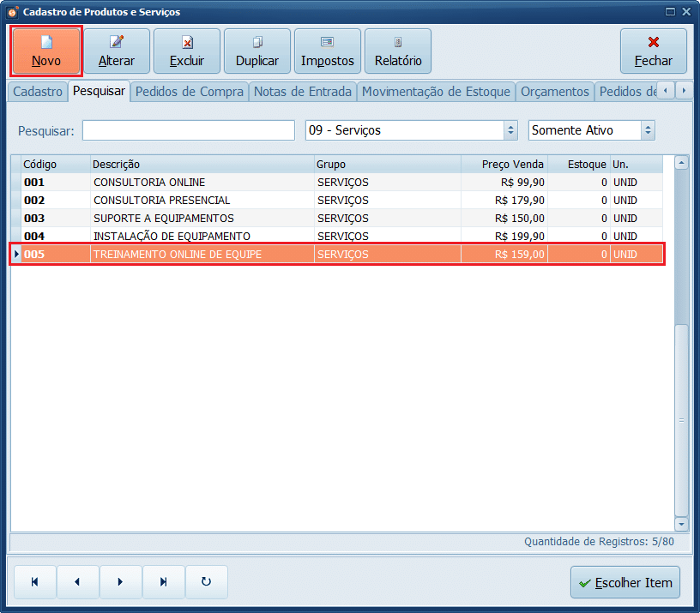700x613 pixels.
Task: Switch to the Cadastro tab
Action: (x=38, y=92)
